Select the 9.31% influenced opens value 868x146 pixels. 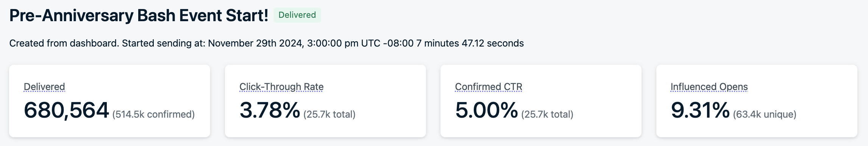pyautogui.click(x=700, y=110)
